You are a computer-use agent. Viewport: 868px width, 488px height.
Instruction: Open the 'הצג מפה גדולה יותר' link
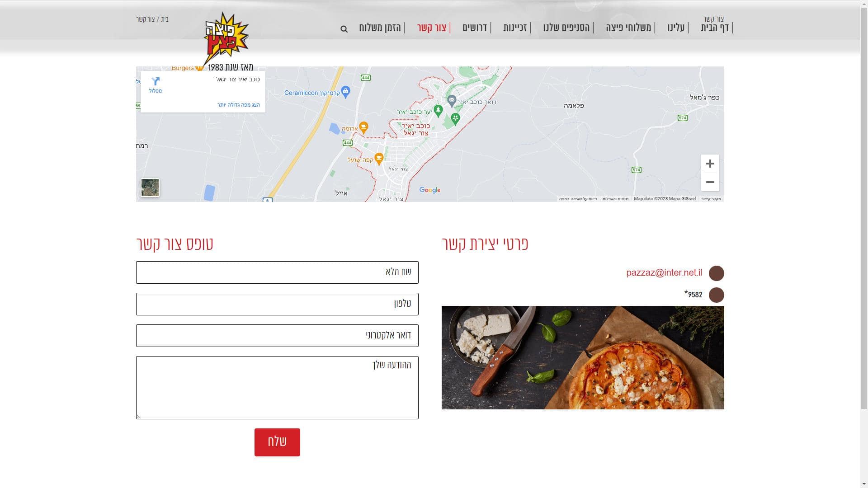239,105
